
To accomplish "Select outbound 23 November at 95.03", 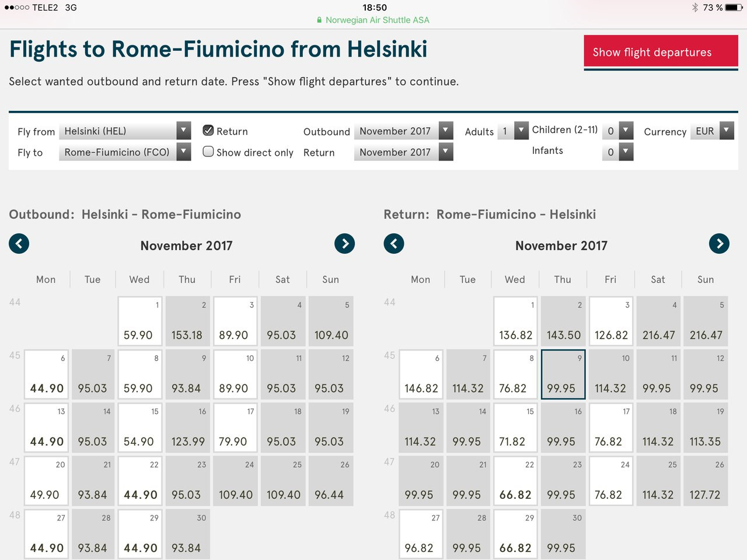I will point(187,481).
